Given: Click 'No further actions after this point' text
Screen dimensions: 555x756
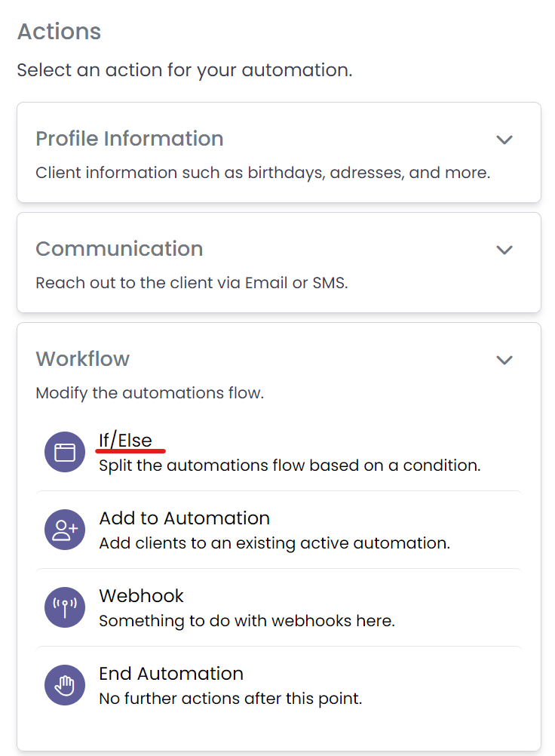Looking at the screenshot, I should 230,699.
